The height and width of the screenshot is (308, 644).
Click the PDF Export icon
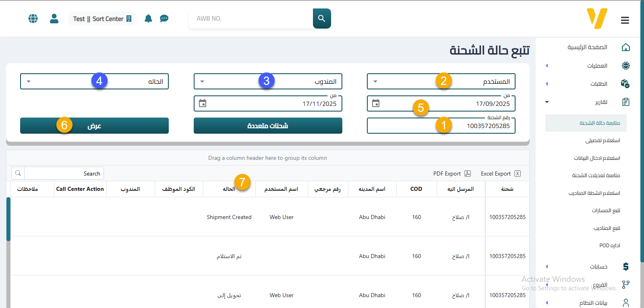468,174
